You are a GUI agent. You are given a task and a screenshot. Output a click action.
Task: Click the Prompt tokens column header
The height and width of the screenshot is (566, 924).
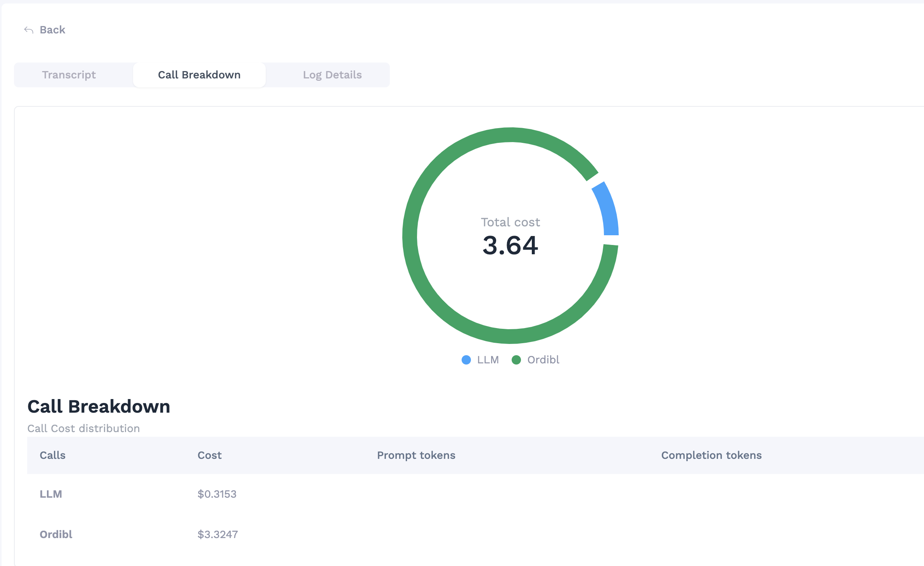(x=416, y=455)
